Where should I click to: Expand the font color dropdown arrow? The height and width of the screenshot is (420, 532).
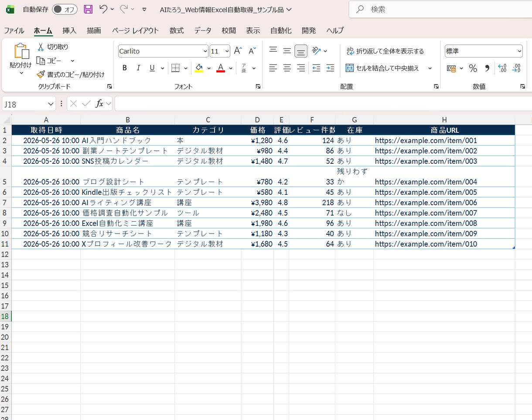pos(231,68)
